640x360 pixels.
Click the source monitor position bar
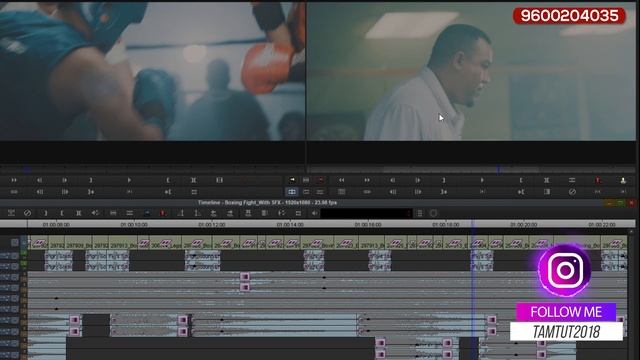152,169
